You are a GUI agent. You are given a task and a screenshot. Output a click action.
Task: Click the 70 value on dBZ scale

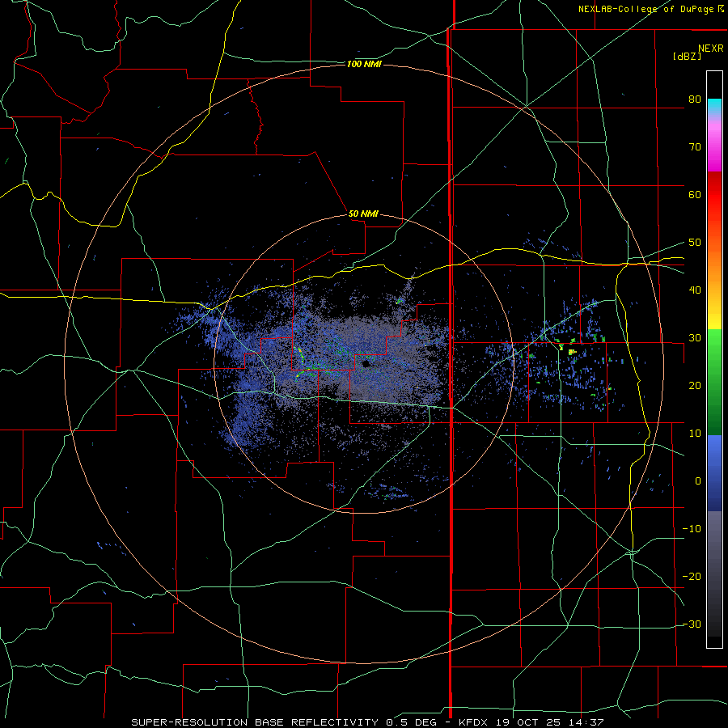[695, 146]
